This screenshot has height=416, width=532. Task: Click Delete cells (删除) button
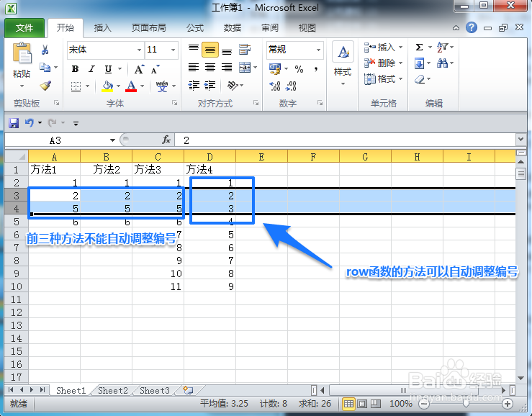pyautogui.click(x=384, y=63)
